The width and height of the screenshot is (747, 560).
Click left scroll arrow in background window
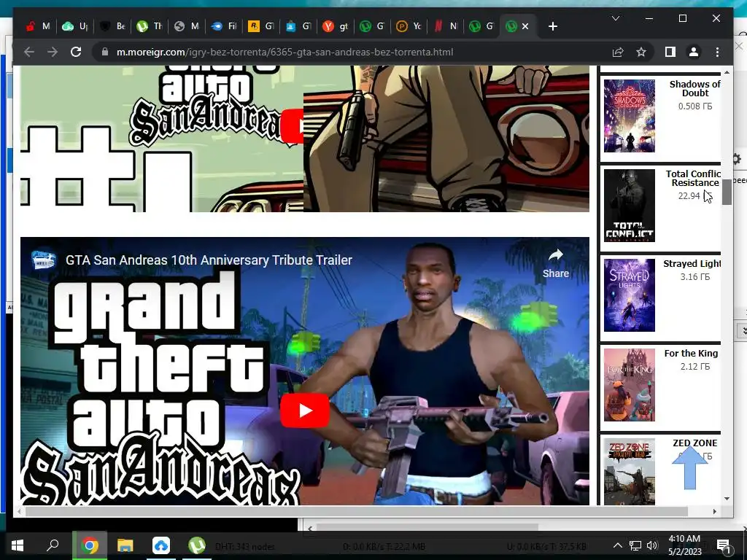[310, 528]
